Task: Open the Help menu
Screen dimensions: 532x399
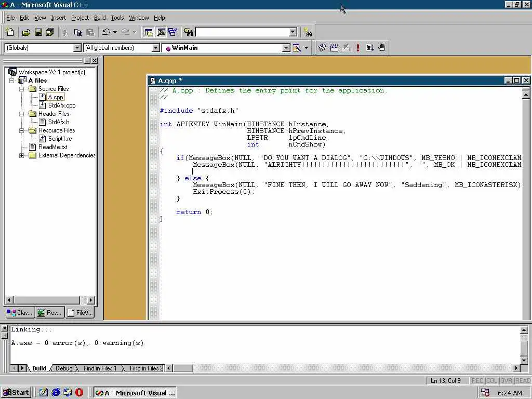Action: 159,18
